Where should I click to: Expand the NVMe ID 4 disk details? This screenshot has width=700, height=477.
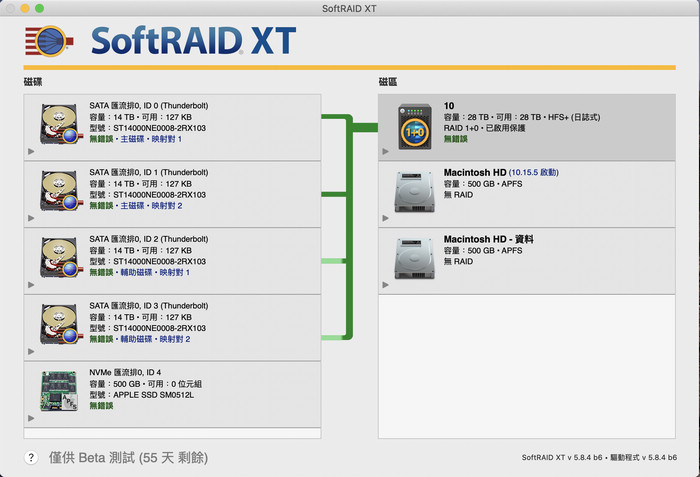[x=31, y=418]
